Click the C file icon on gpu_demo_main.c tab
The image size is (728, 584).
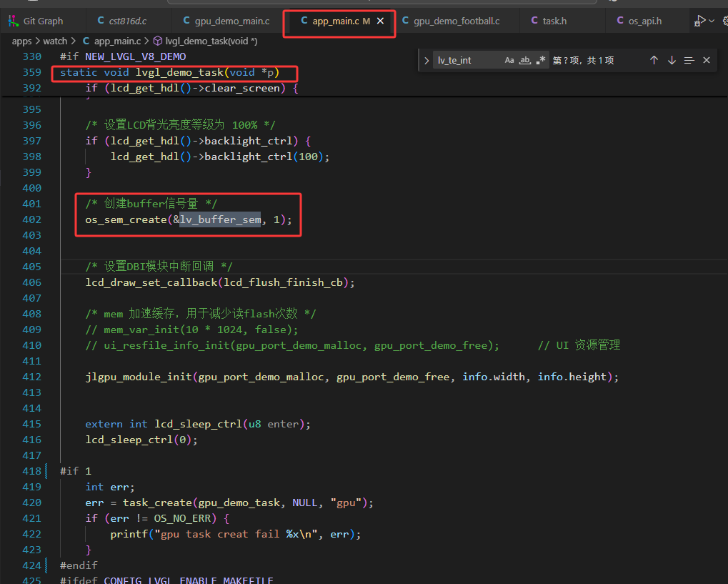(x=186, y=21)
